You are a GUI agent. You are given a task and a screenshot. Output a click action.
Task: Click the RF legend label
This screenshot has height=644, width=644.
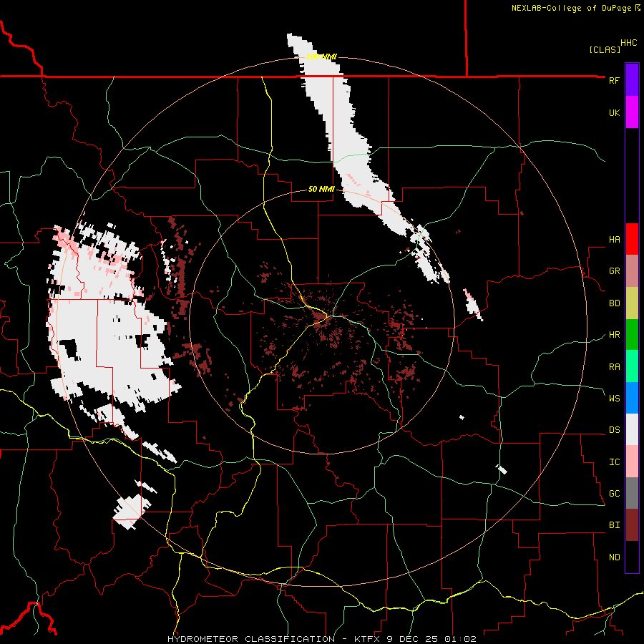(614, 80)
